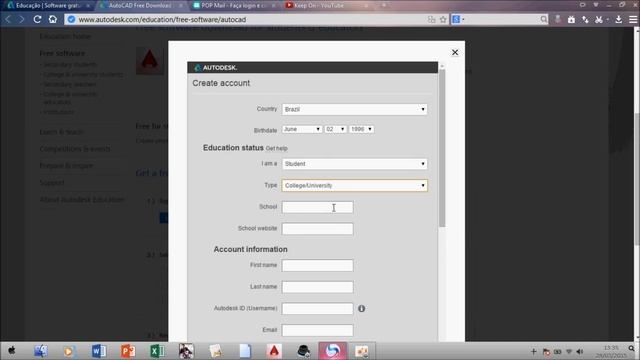The height and width of the screenshot is (360, 640).
Task: Open the birth year dropdown
Action: (x=361, y=129)
